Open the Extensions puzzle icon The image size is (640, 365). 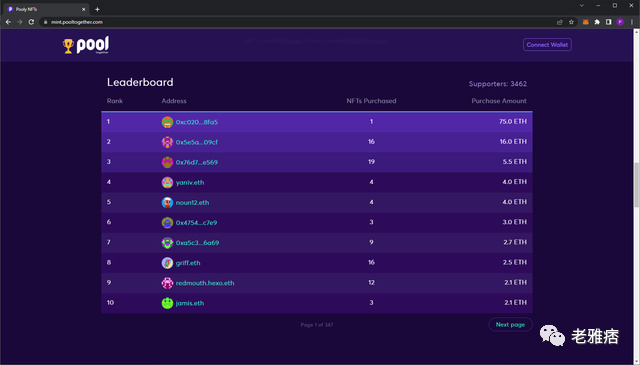[x=597, y=22]
